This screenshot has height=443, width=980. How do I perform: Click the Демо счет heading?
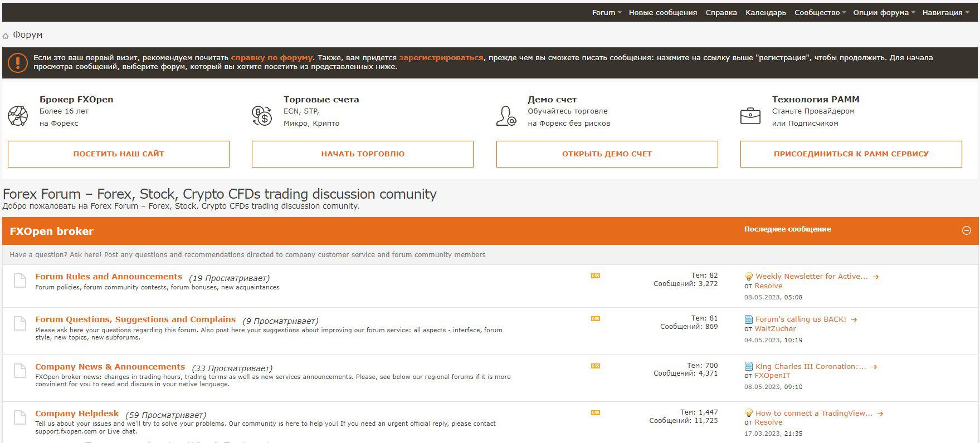pos(552,100)
